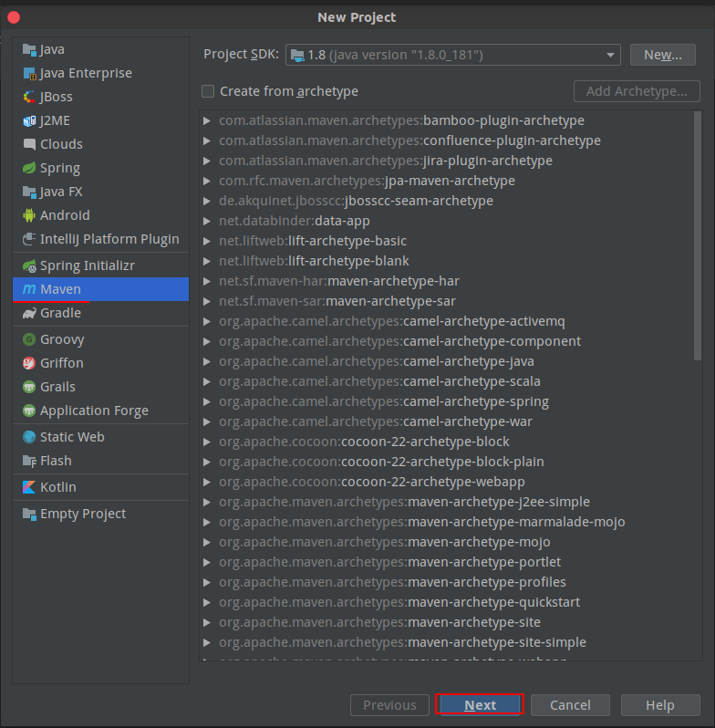
Task: Click the Previous button
Action: click(389, 705)
